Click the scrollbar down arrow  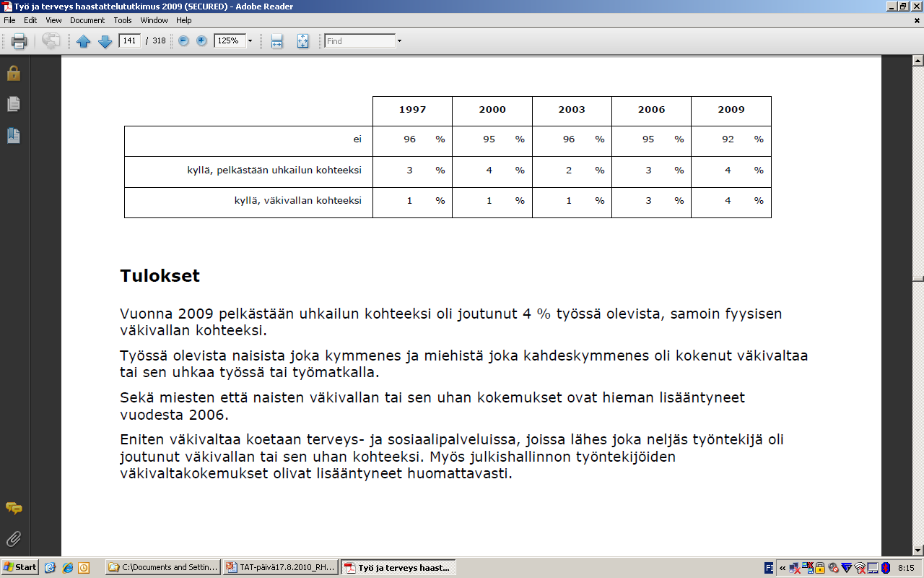point(918,551)
